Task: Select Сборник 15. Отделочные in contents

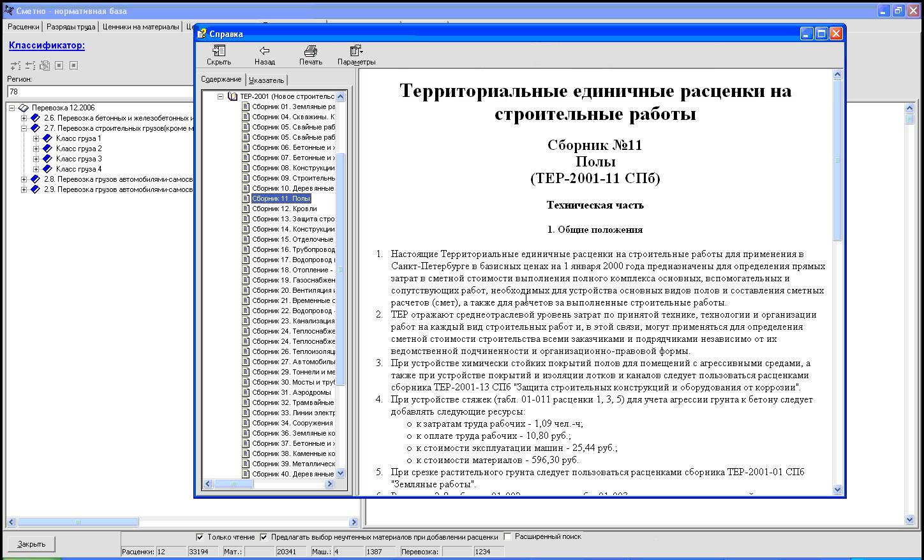Action: pyautogui.click(x=292, y=239)
